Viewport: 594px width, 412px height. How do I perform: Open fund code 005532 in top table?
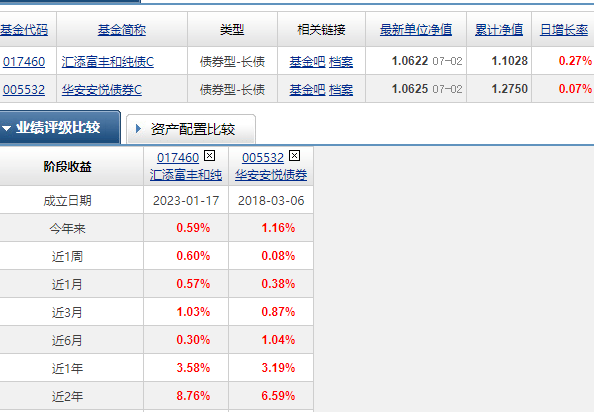pyautogui.click(x=24, y=89)
